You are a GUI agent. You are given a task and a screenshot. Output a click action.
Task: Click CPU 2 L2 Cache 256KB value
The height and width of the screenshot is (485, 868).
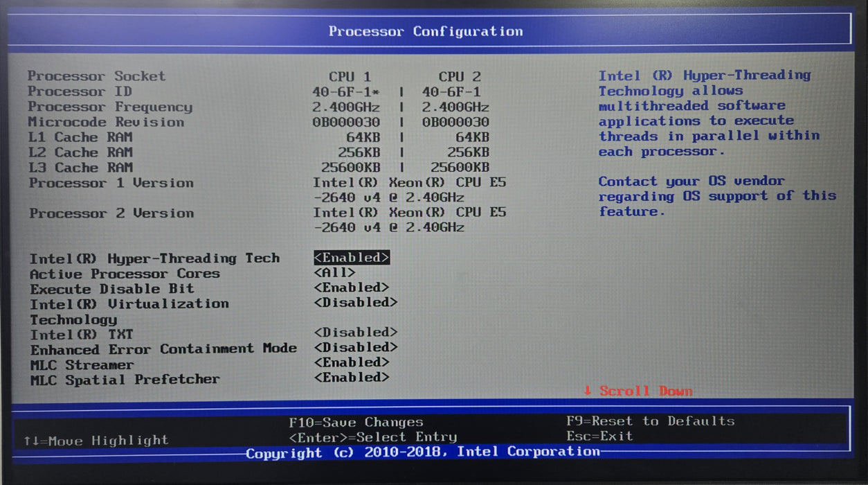pos(468,152)
